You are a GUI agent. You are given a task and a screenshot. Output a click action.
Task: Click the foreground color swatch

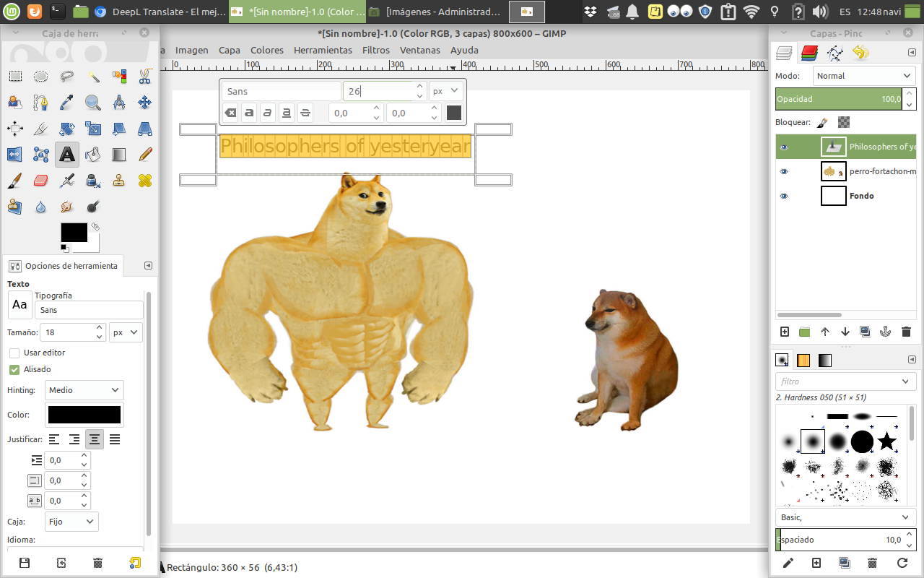pyautogui.click(x=74, y=233)
